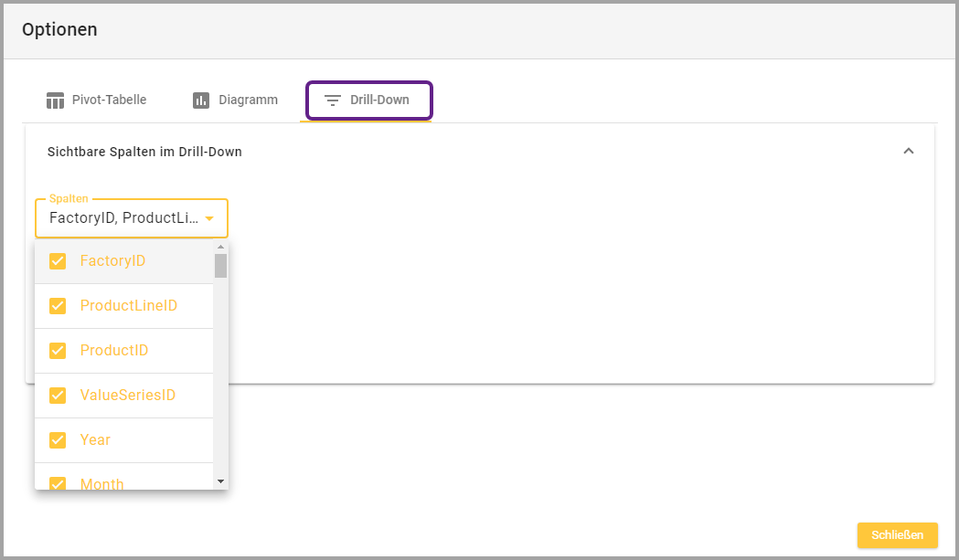The height and width of the screenshot is (560, 959).
Task: Click the Drill-Down filter icon
Action: (x=333, y=100)
